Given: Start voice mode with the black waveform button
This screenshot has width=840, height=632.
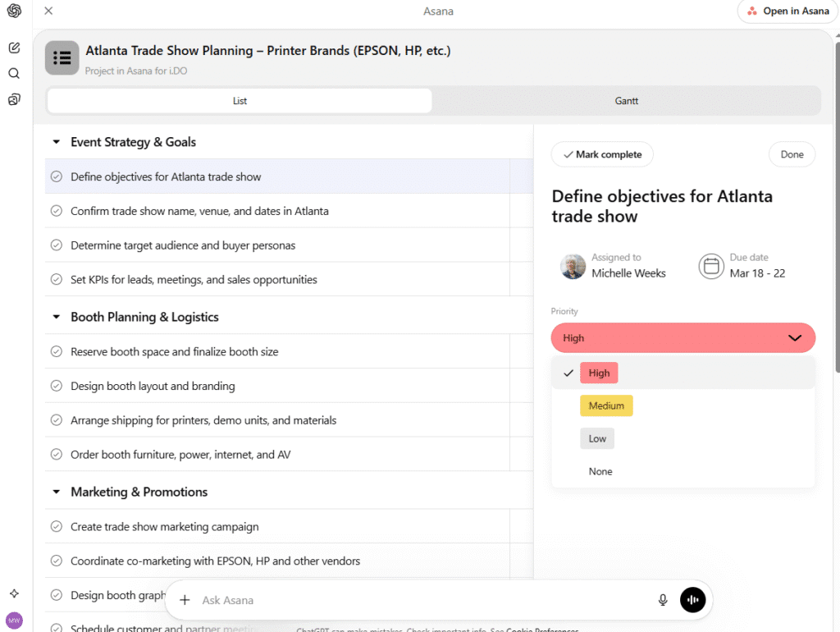Looking at the screenshot, I should [x=693, y=600].
